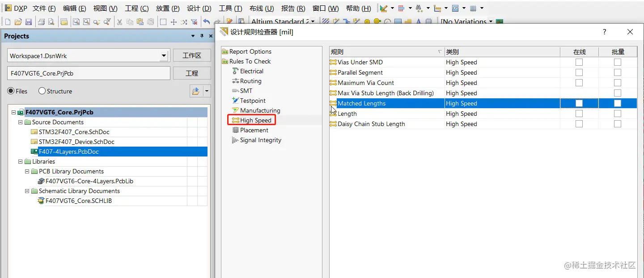Open the 设计 (D) menu
644x278 pixels.
tap(199, 8)
